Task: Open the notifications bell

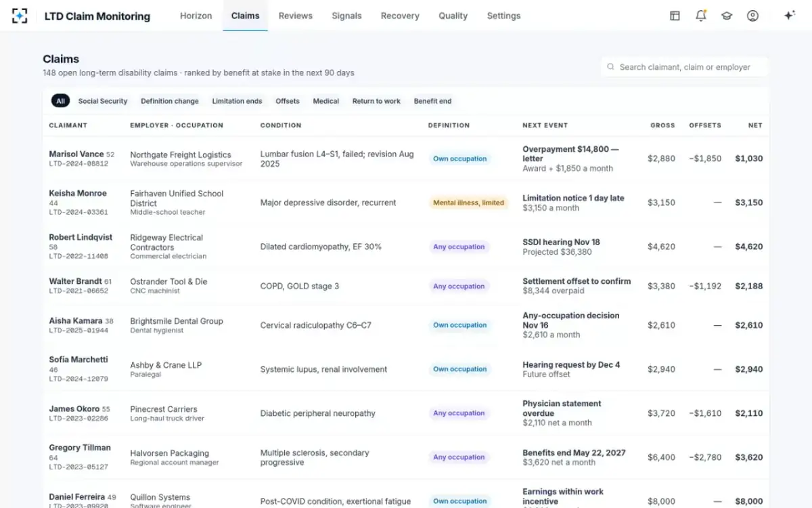Action: 700,16
